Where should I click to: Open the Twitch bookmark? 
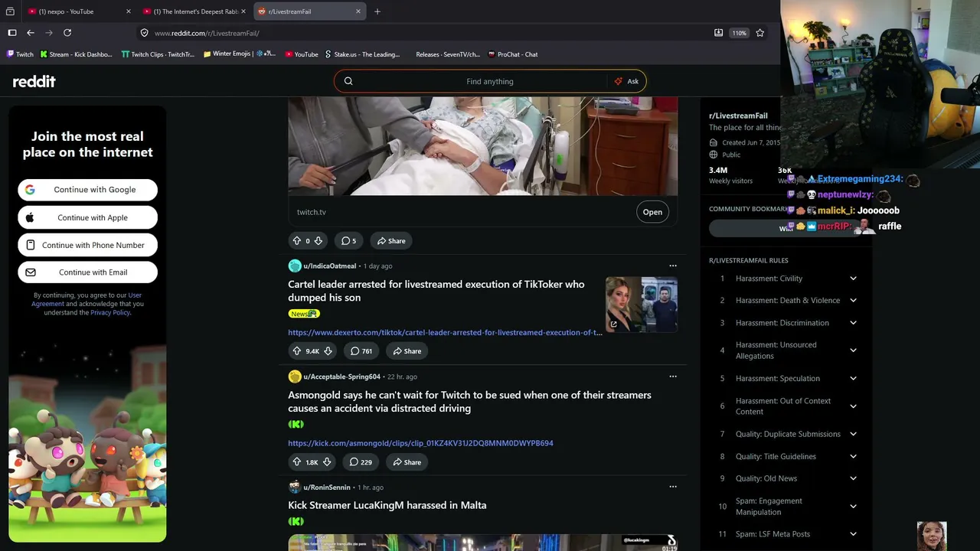pos(20,54)
